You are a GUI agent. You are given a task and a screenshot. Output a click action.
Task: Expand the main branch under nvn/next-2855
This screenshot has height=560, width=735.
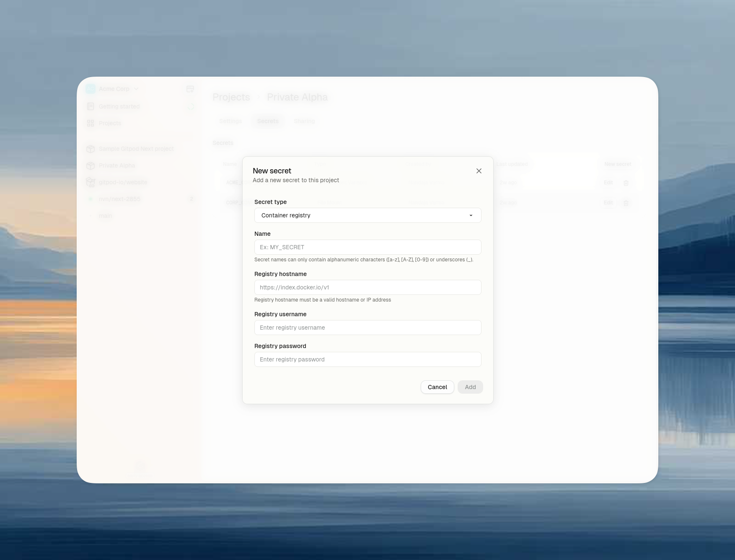[x=105, y=215]
